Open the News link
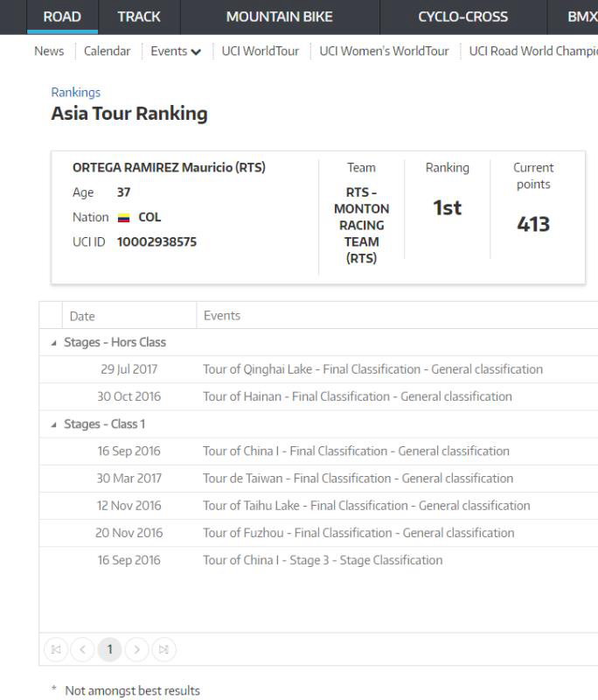 [49, 52]
